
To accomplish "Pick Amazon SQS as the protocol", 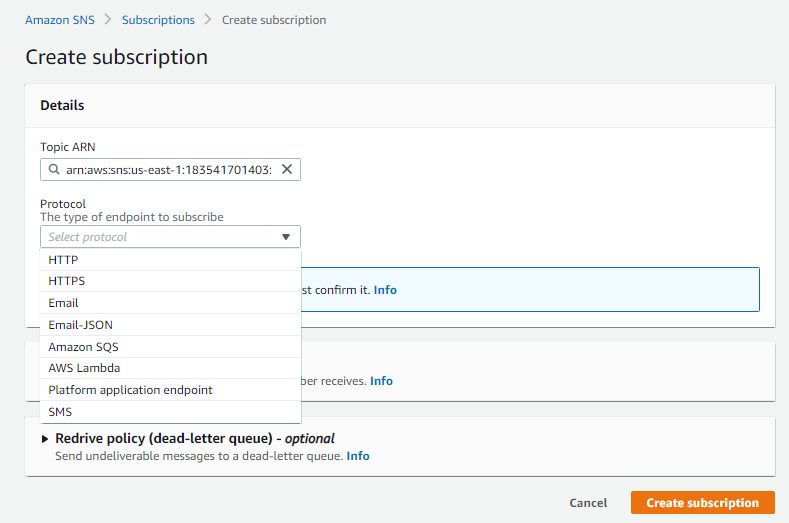I will (170, 347).
